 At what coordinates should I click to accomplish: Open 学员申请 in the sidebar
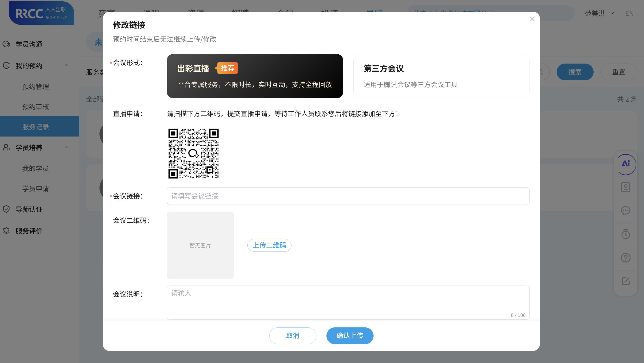tap(35, 188)
